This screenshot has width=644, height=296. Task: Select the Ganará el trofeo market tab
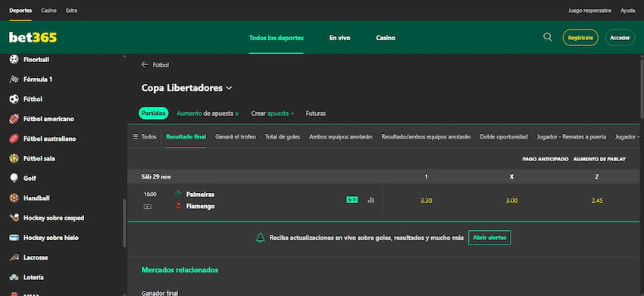pyautogui.click(x=236, y=137)
